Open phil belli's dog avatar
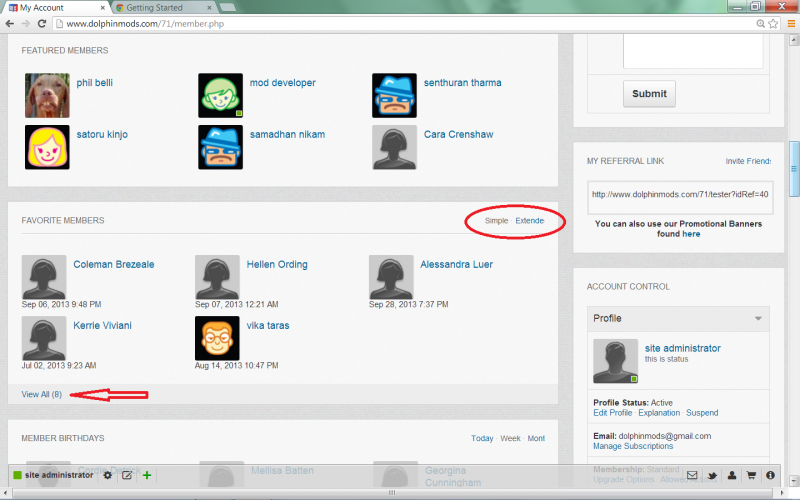 tap(47, 95)
